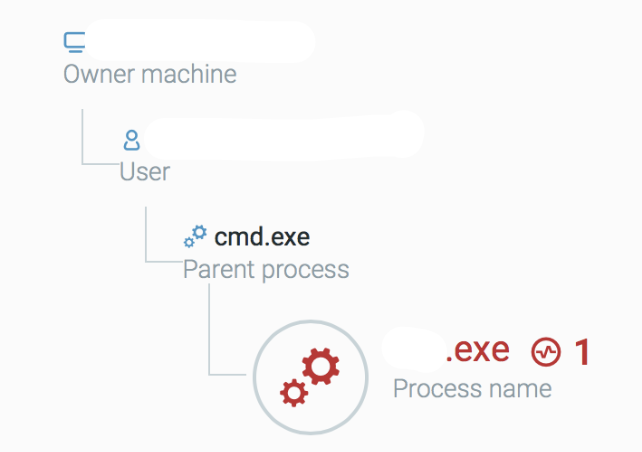Click the red activity pulse icon
The image size is (642, 452).
click(546, 352)
